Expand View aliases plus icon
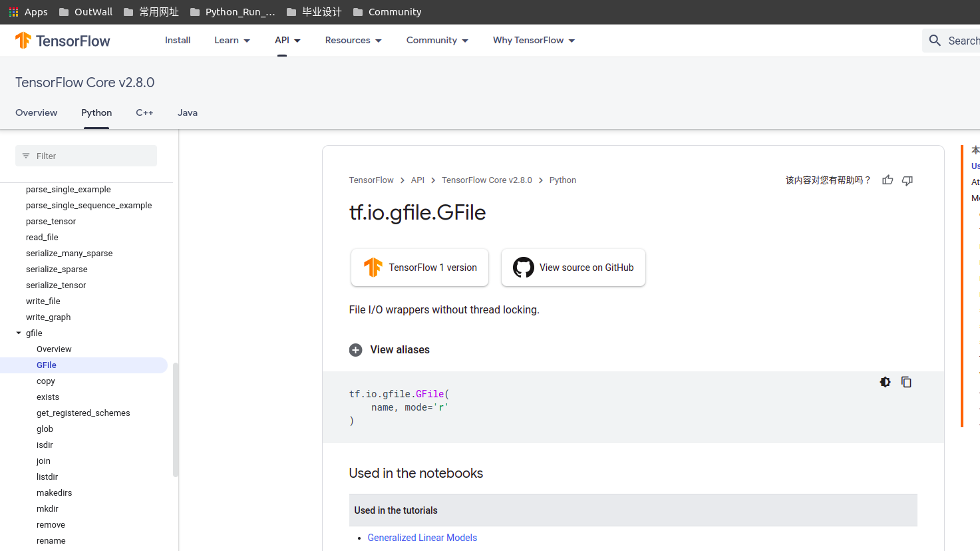980x551 pixels. 356,350
